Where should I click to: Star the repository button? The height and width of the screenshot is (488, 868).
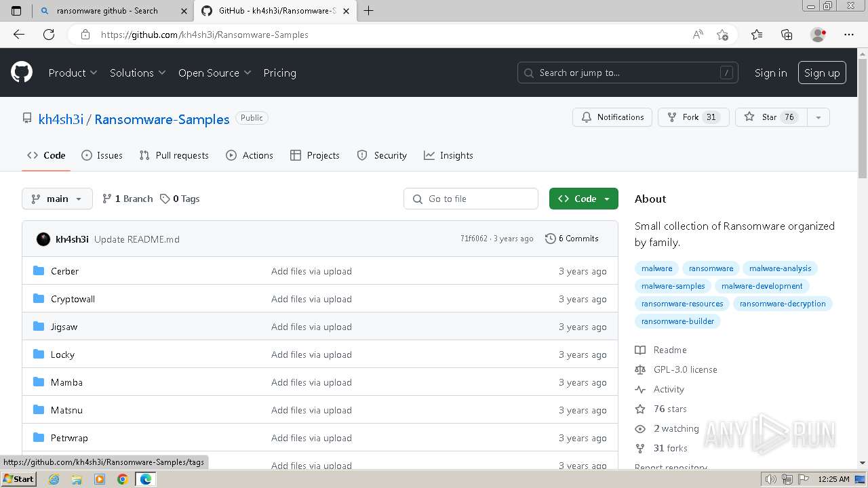coord(771,117)
